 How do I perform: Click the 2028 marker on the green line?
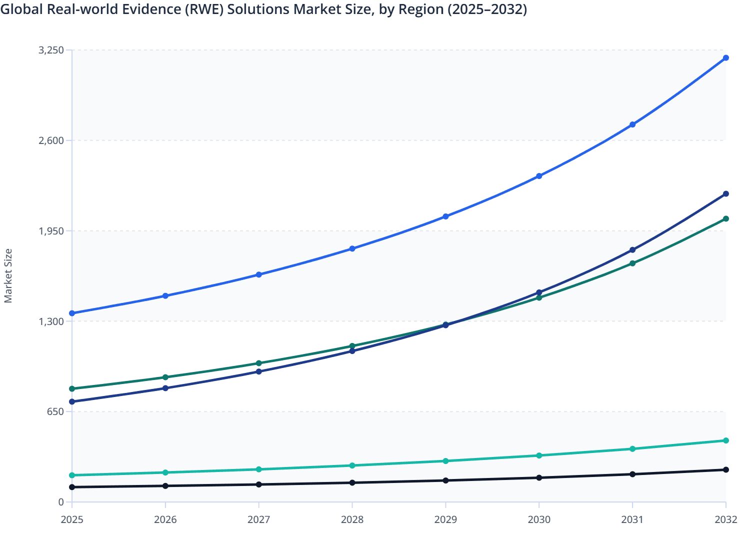pyautogui.click(x=352, y=345)
